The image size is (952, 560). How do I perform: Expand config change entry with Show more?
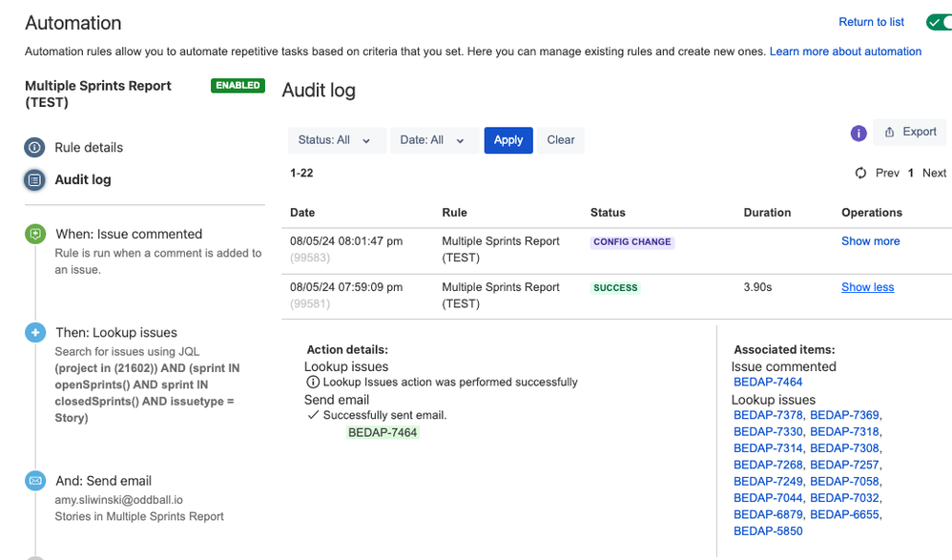pyautogui.click(x=870, y=241)
